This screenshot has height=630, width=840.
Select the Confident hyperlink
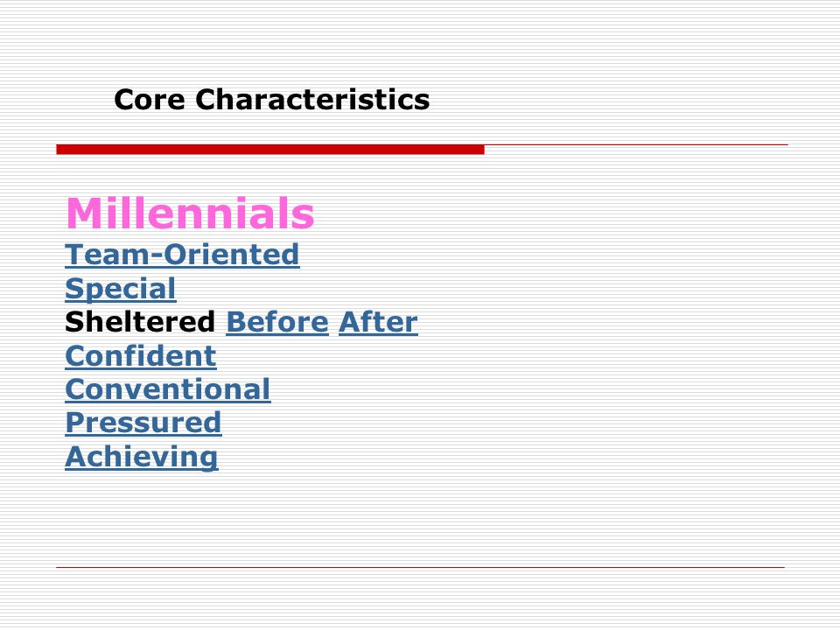coord(141,356)
